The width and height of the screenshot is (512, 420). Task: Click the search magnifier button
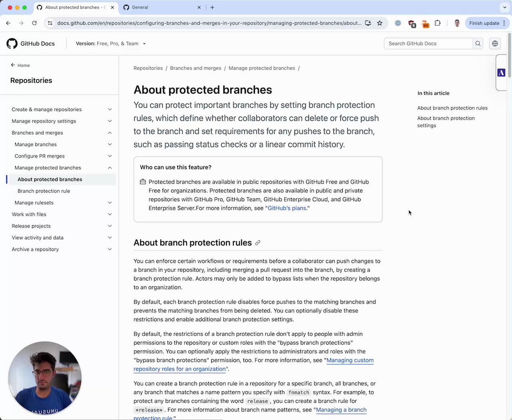[478, 44]
